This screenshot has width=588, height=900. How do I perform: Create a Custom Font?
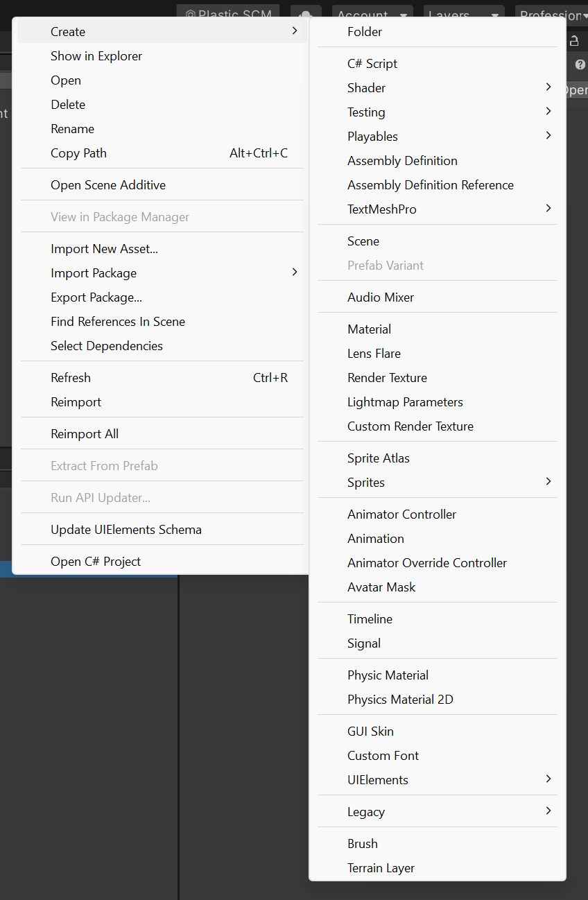pyautogui.click(x=438, y=756)
